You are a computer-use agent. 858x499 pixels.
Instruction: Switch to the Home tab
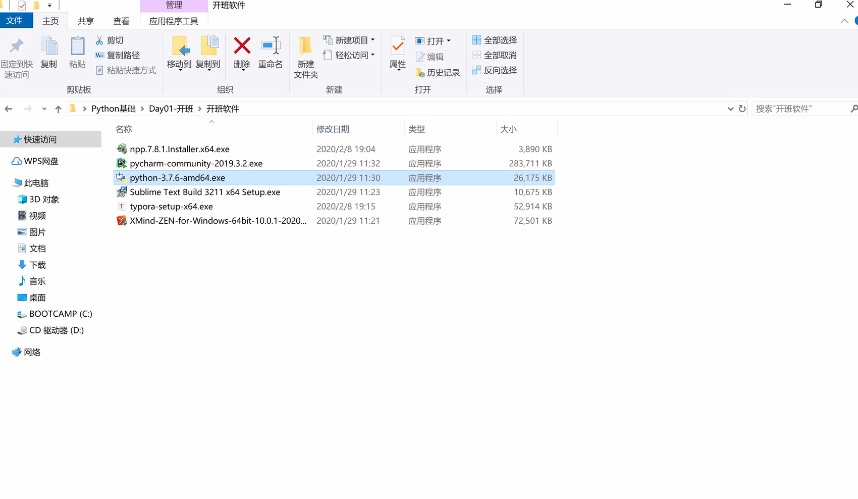(x=50, y=21)
